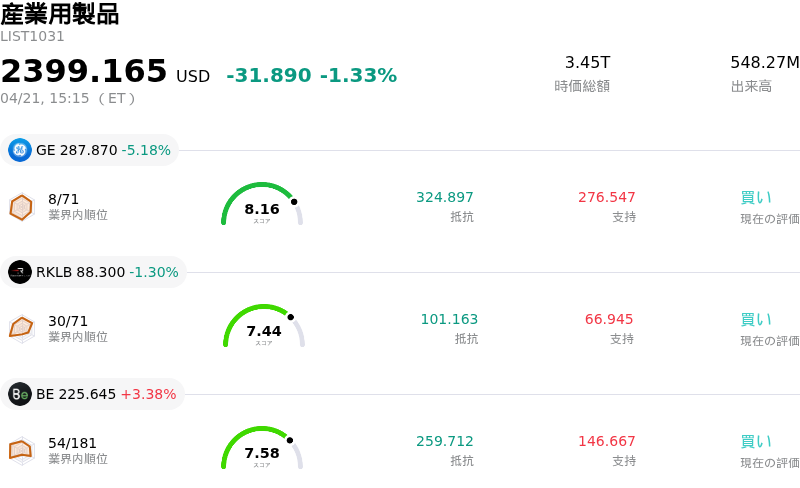Click GE's industry rank 8/71 radar icon

click(x=21, y=207)
